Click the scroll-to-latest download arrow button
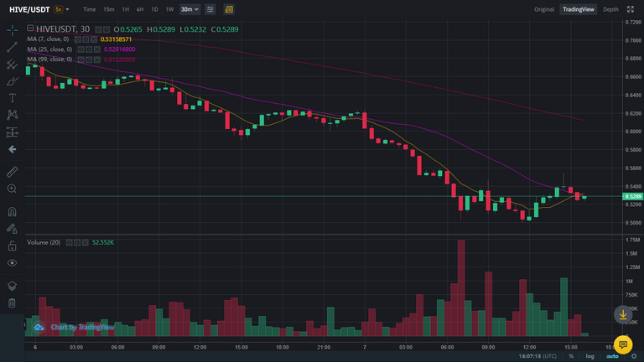Image resolution: width=644 pixels, height=362 pixels. tap(623, 315)
